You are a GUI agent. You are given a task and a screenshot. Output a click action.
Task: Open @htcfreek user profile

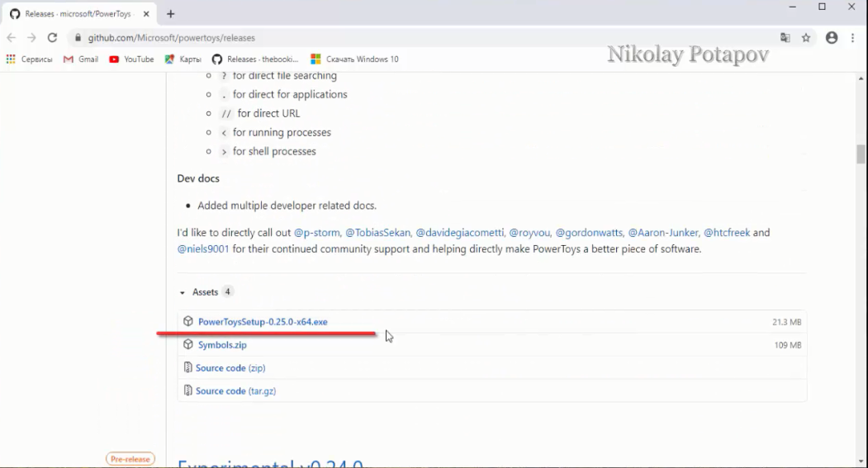[x=727, y=233]
